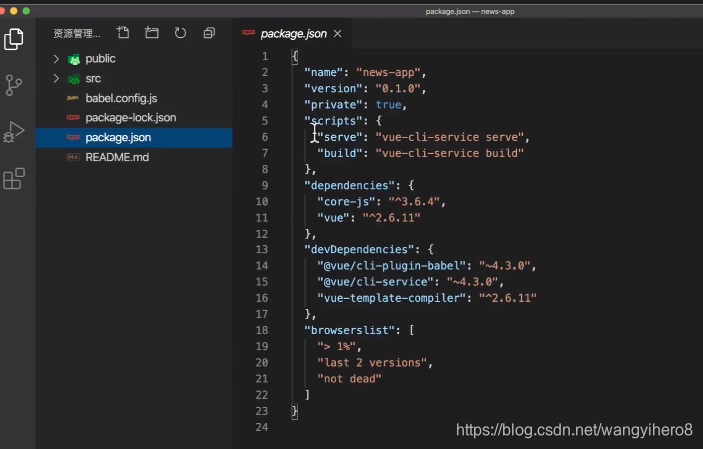The image size is (703, 449).
Task: Create a new file in explorer
Action: (x=123, y=33)
